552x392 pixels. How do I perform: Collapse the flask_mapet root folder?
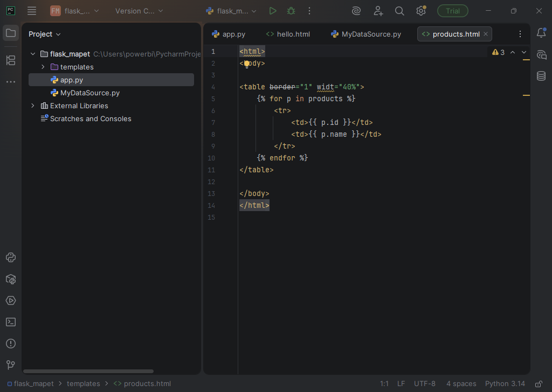tap(33, 54)
